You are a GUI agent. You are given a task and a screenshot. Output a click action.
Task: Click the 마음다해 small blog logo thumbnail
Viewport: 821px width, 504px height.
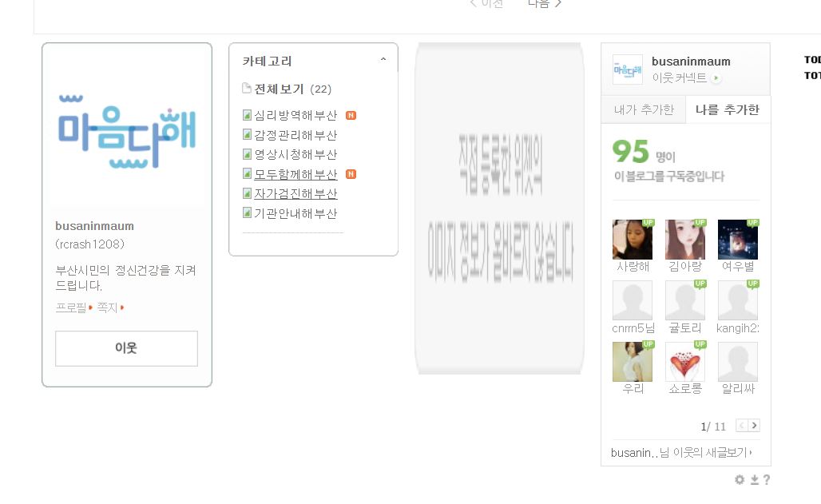pyautogui.click(x=627, y=69)
